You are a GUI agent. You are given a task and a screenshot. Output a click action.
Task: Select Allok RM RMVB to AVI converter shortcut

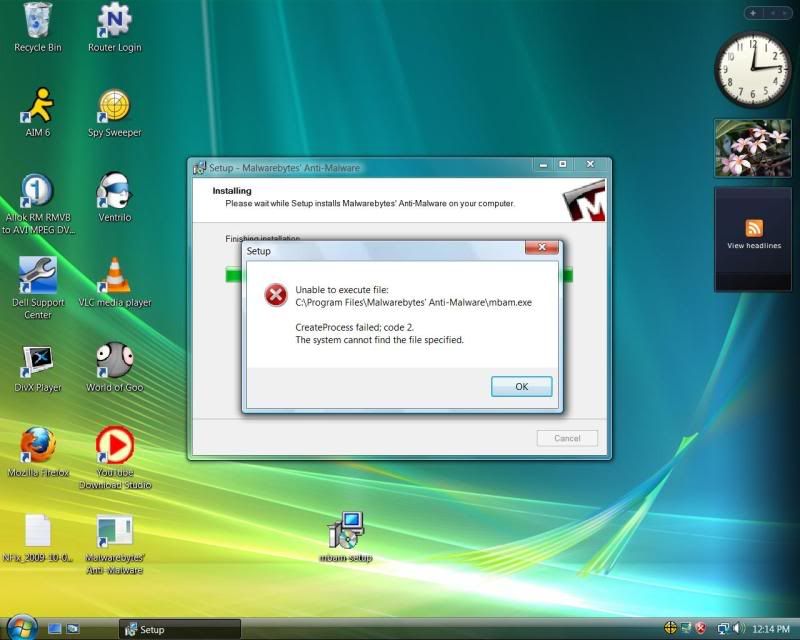38,204
